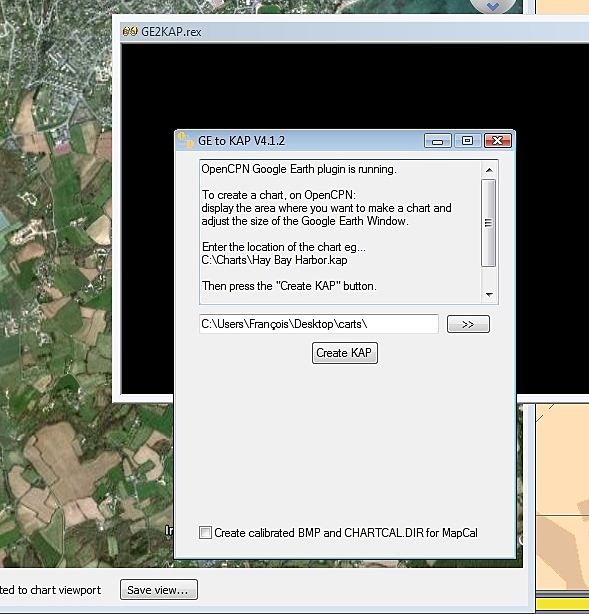Viewport: 589px width, 614px height.
Task: Close the GE to KAP dialog
Action: tap(498, 141)
